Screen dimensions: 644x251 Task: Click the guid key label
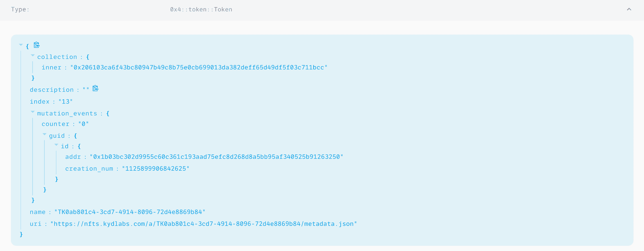[x=57, y=136]
